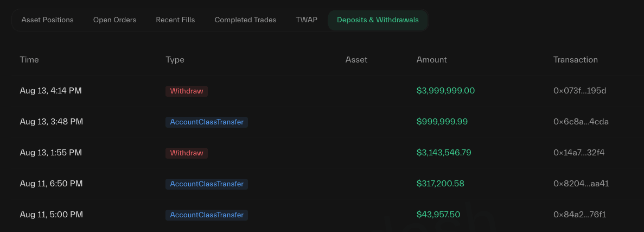Select the Deposits & Withdrawals tab
The width and height of the screenshot is (644, 232).
point(378,20)
